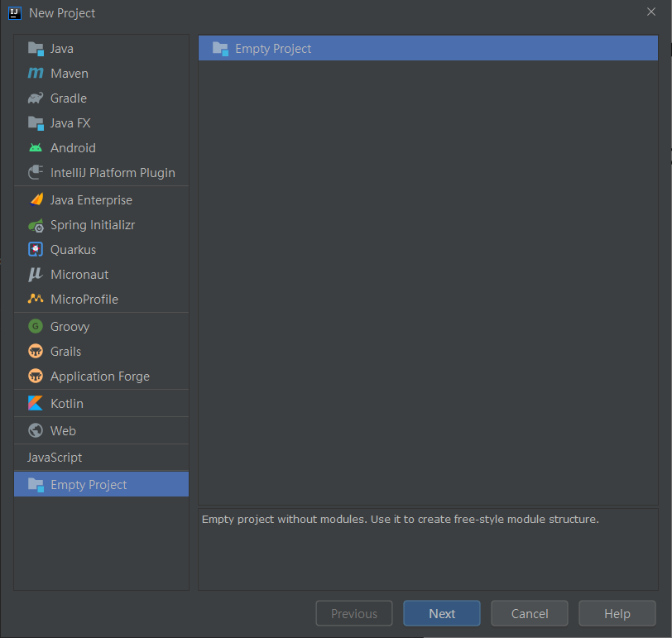This screenshot has width=672, height=638.
Task: Click the IntelliJ IDEA logo in title bar
Action: (15, 13)
